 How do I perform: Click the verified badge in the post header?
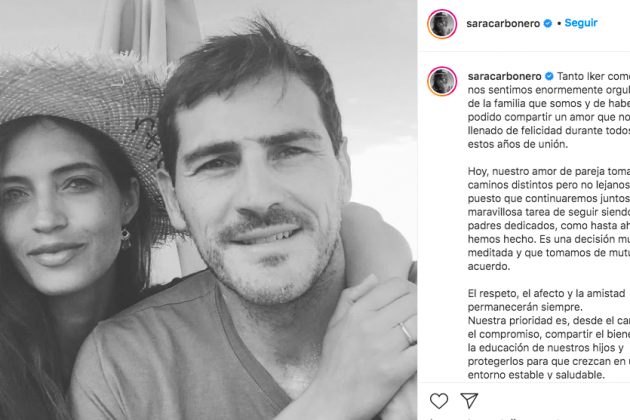pyautogui.click(x=548, y=24)
